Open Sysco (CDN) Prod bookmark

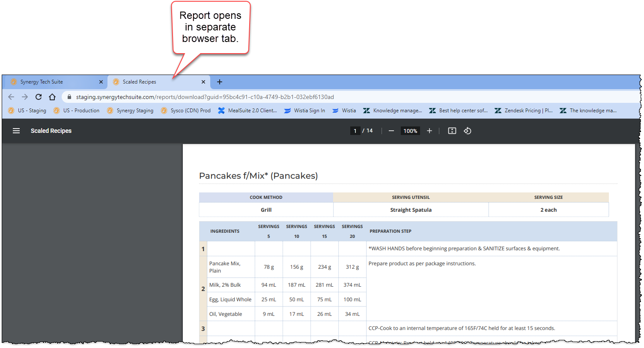[186, 111]
